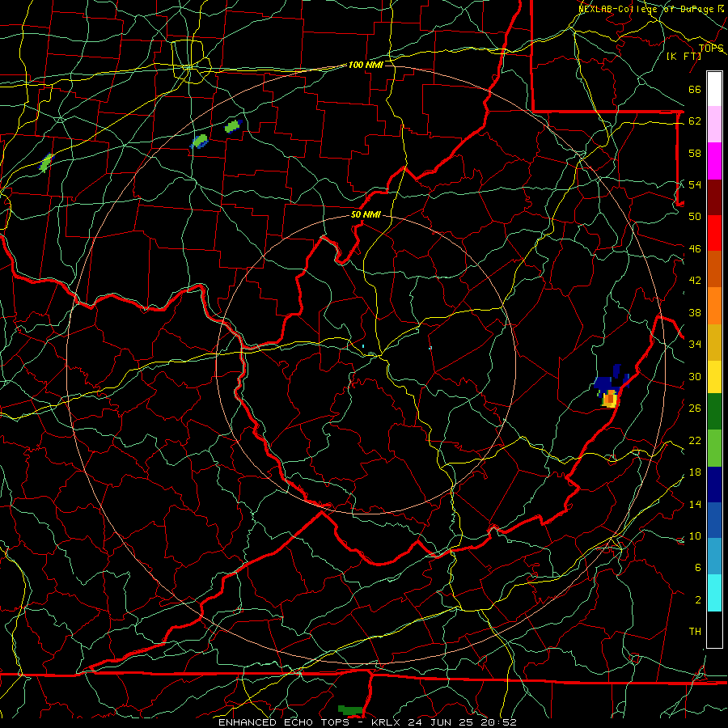728x728 pixels.
Task: Select the dark green legend swatch
Action: point(714,412)
